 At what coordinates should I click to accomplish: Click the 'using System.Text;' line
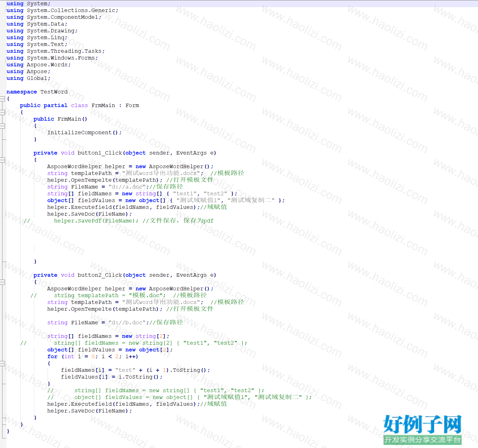(x=37, y=44)
